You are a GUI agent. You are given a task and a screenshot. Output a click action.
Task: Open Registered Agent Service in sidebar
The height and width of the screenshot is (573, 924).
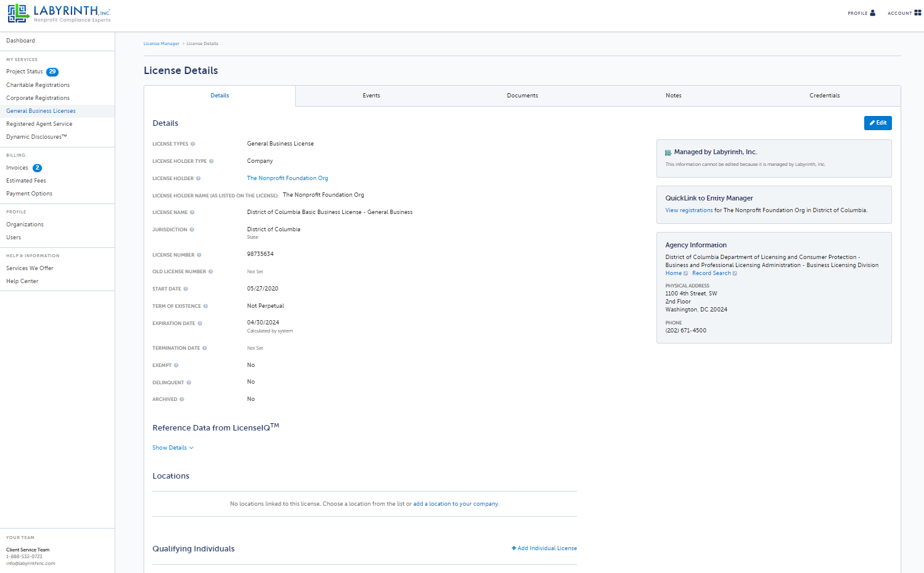39,124
